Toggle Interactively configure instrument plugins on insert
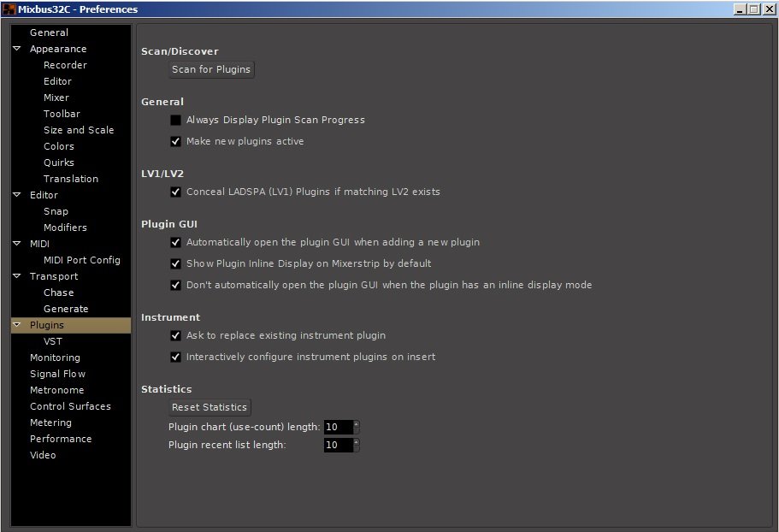This screenshot has width=779, height=532. 175,358
